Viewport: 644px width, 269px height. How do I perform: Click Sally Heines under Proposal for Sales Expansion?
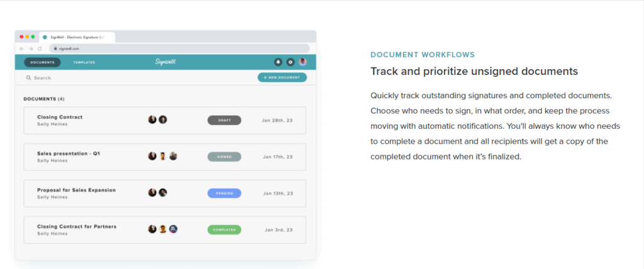pos(52,197)
